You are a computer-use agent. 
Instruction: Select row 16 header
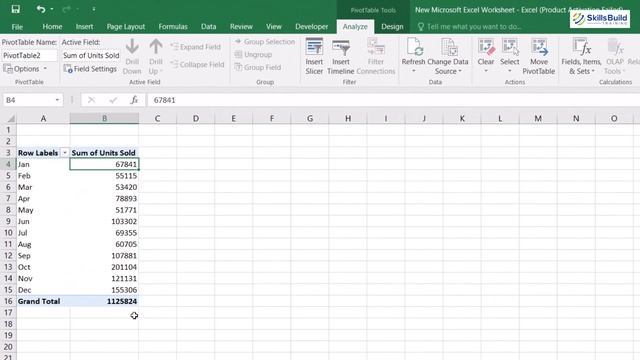(x=8, y=301)
